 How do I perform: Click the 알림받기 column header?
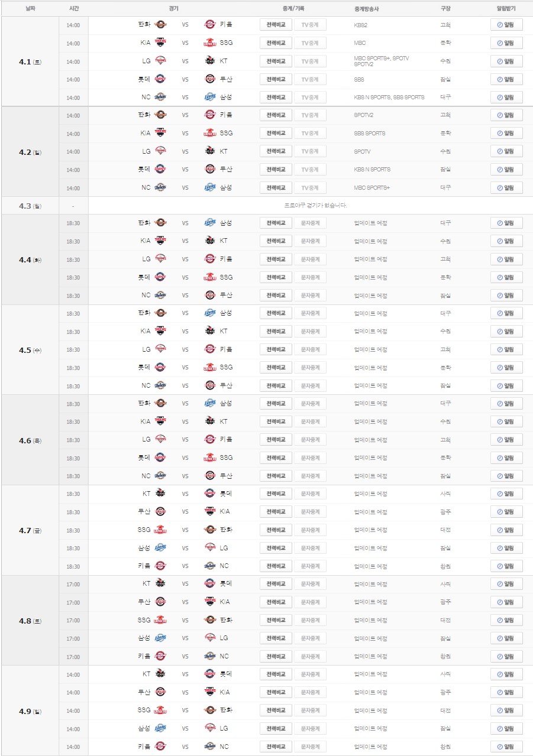(x=506, y=9)
